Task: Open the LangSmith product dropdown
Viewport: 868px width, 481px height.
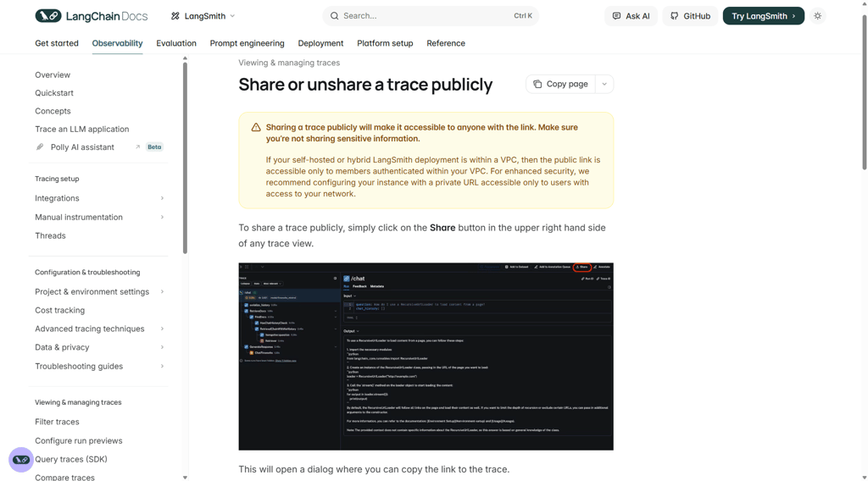Action: tap(203, 16)
